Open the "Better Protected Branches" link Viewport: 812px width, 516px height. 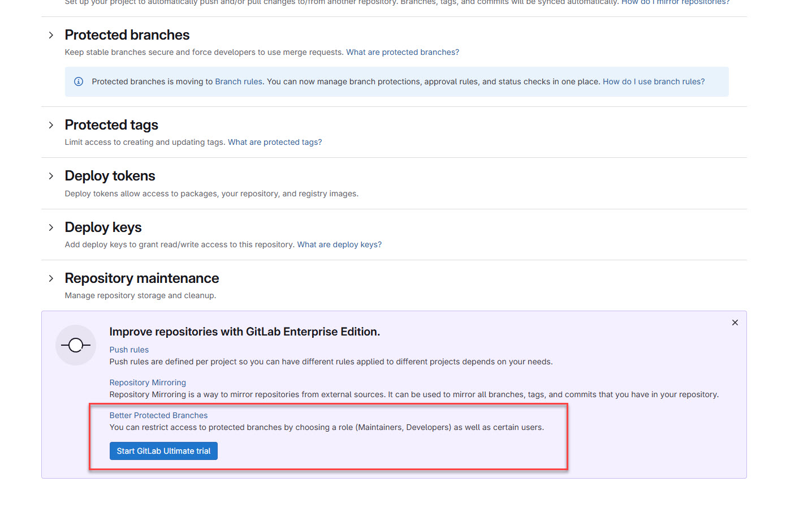pyautogui.click(x=158, y=415)
